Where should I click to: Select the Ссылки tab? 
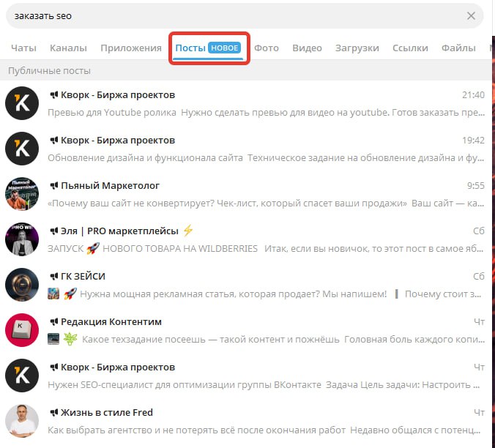click(x=410, y=48)
